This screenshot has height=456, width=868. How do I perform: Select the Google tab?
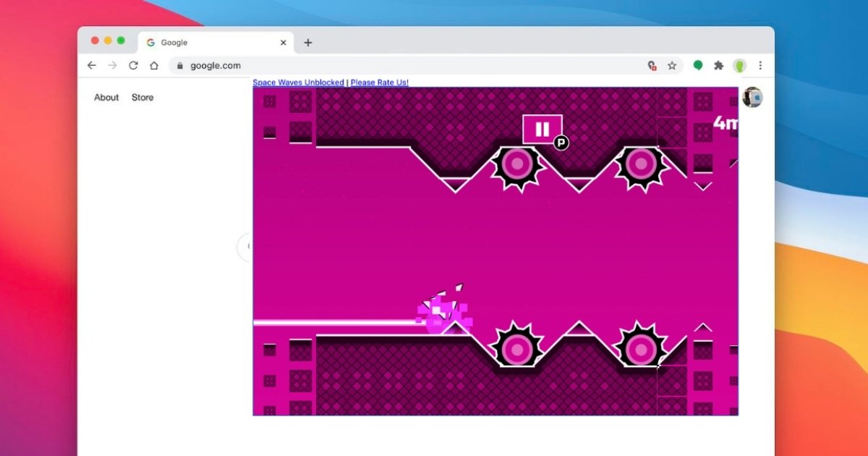216,43
